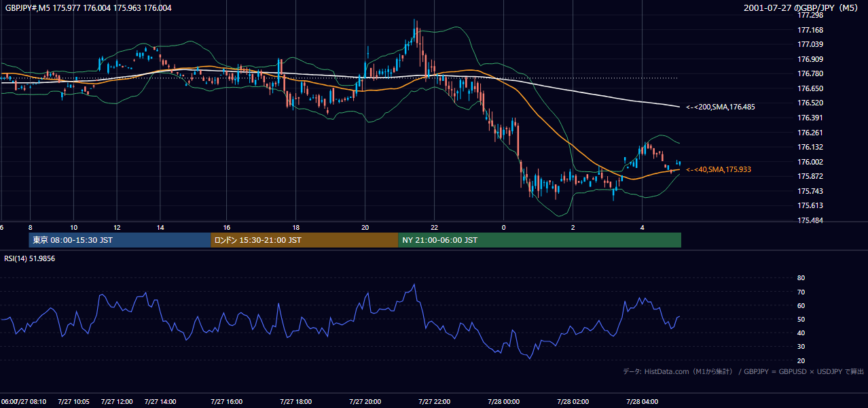This screenshot has width=868, height=408.
Task: Click the RSI scale value 60
Action: point(801,305)
